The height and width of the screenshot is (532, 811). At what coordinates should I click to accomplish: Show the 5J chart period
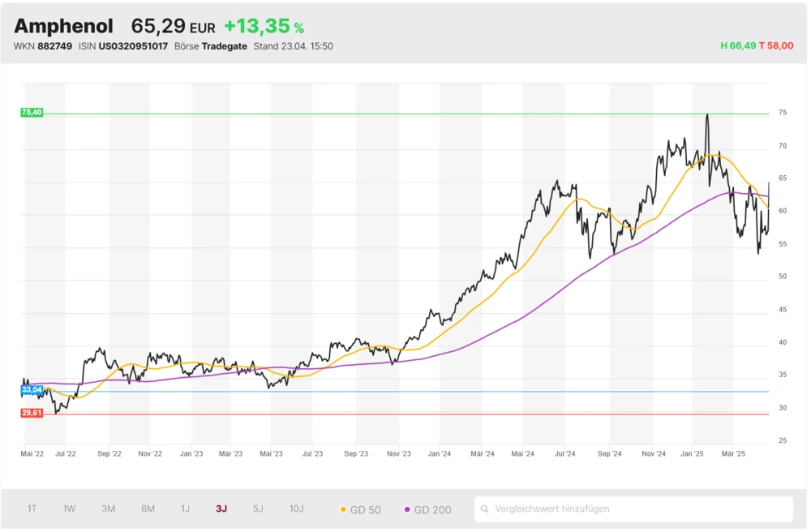[x=258, y=508]
